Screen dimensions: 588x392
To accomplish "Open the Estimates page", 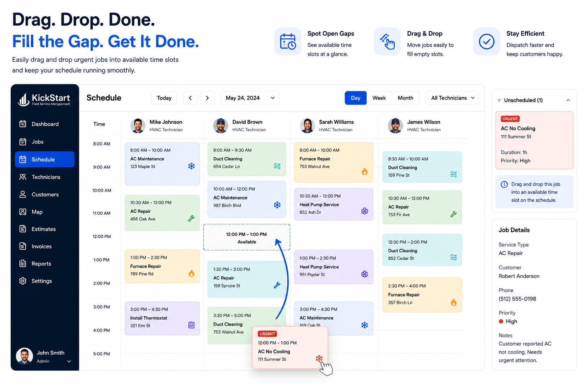I will point(44,229).
